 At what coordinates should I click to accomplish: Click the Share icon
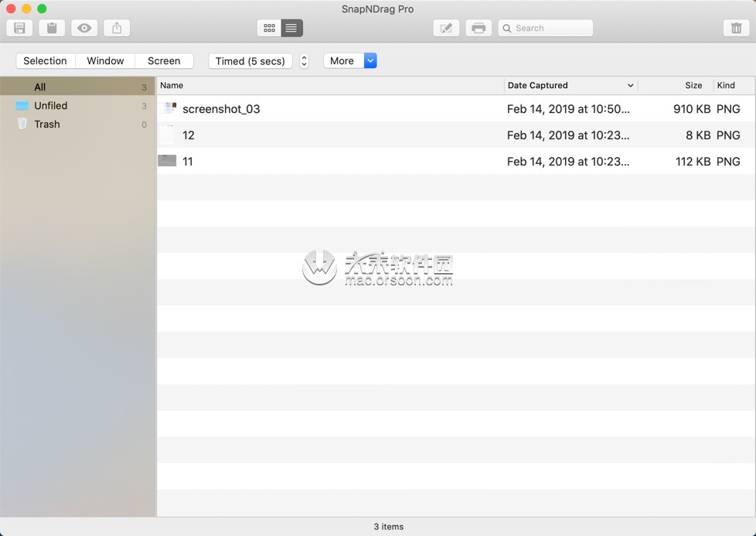pos(116,27)
